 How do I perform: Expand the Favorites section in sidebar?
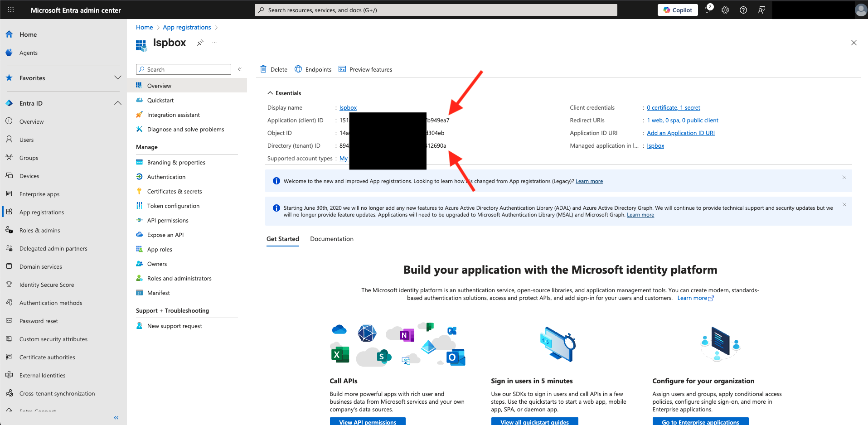(117, 77)
